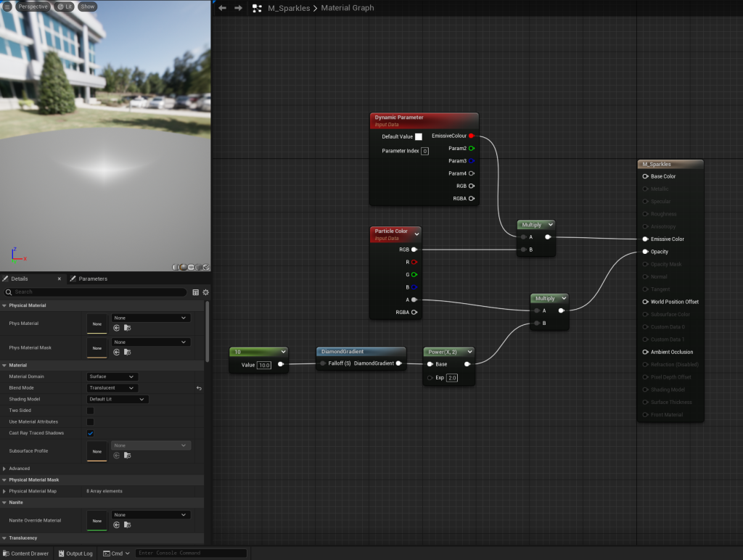Image resolution: width=743 pixels, height=560 pixels.
Task: Reset Blend Mode to default value
Action: [x=199, y=388]
